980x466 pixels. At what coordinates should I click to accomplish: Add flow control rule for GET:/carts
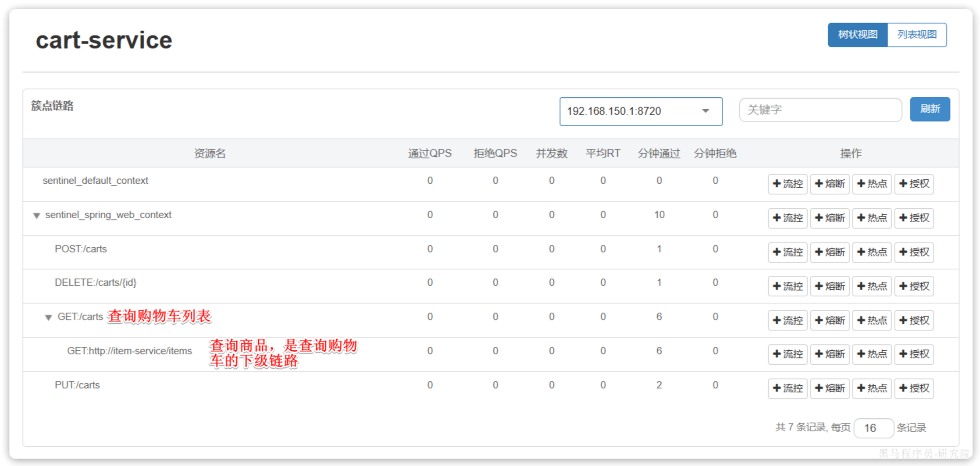(787, 320)
